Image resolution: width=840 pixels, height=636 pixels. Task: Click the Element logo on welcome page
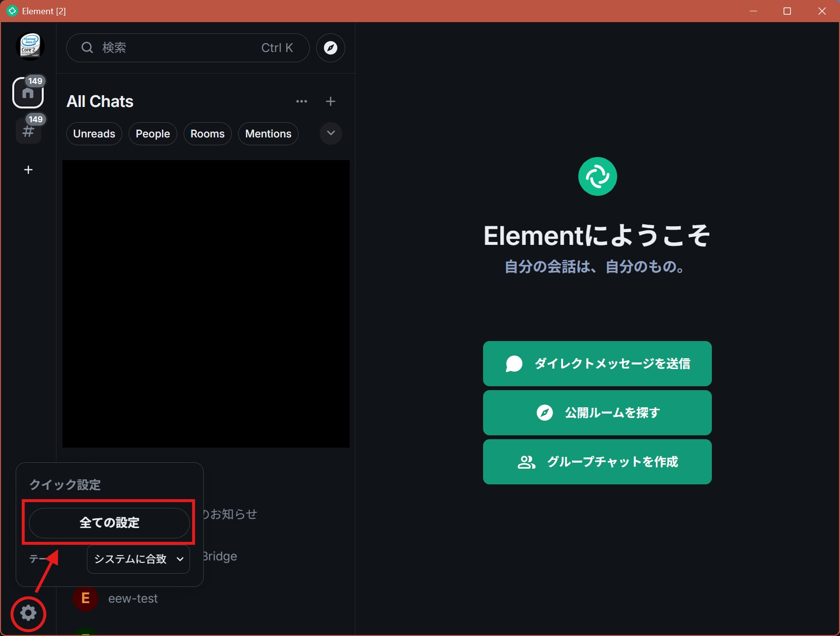[597, 176]
